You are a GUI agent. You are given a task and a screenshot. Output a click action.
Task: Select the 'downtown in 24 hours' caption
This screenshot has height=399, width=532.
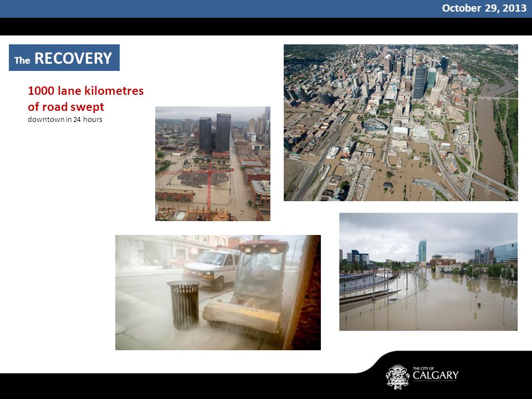pos(65,120)
